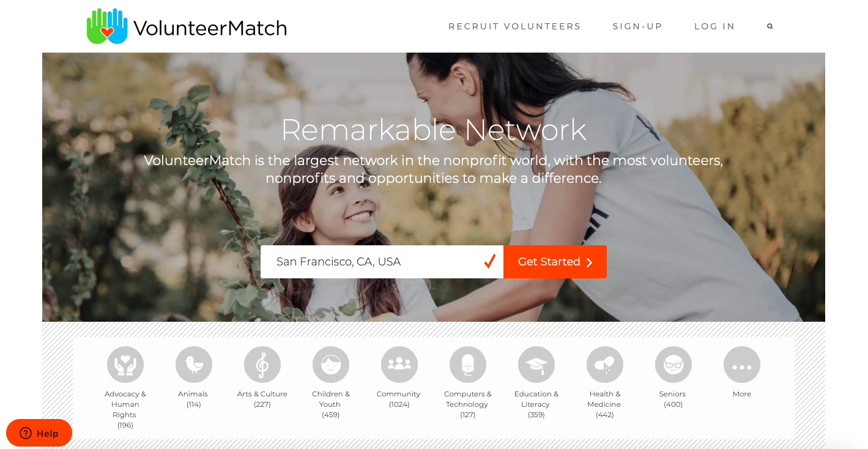Image resolution: width=868 pixels, height=449 pixels.
Task: Expand More categories with the ellipsis icon
Action: [742, 365]
